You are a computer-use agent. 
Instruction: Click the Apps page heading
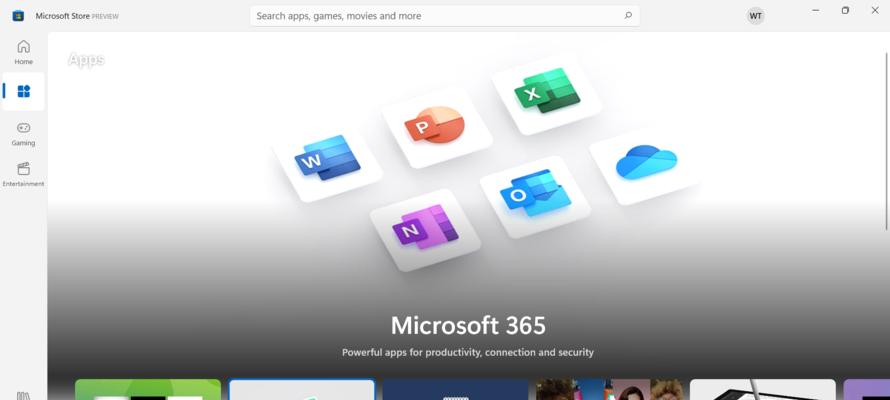point(86,60)
